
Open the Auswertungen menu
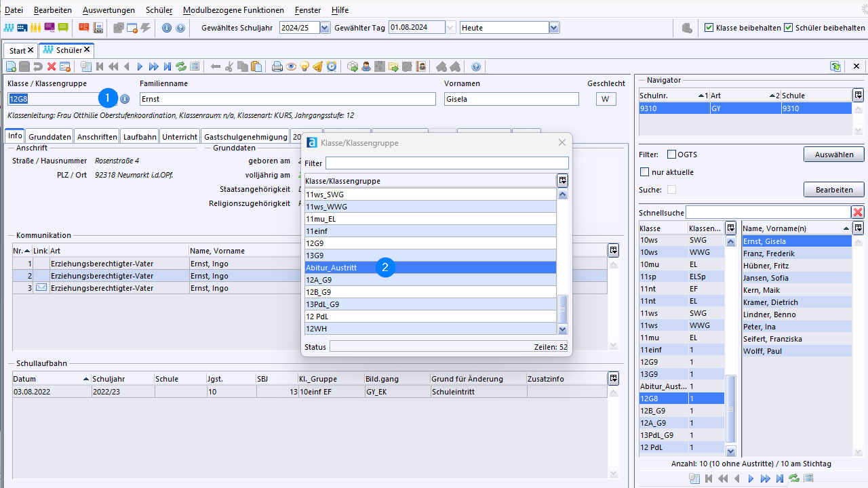[108, 10]
